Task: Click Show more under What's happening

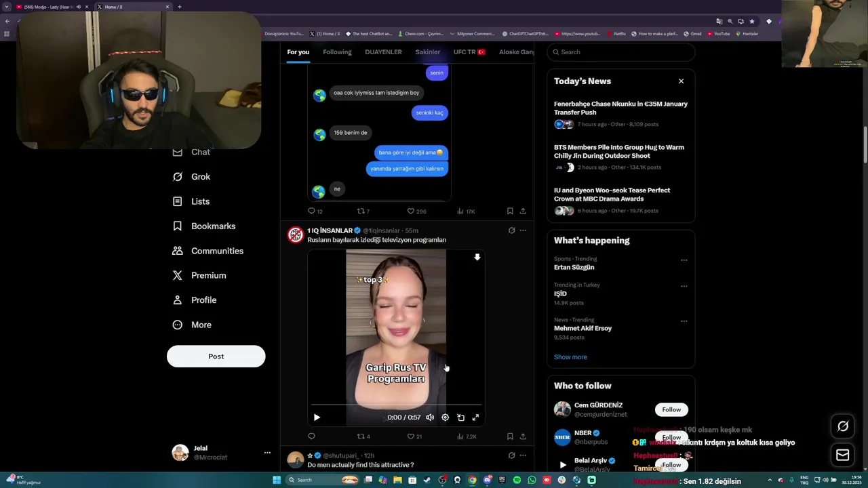Action: 570,357
